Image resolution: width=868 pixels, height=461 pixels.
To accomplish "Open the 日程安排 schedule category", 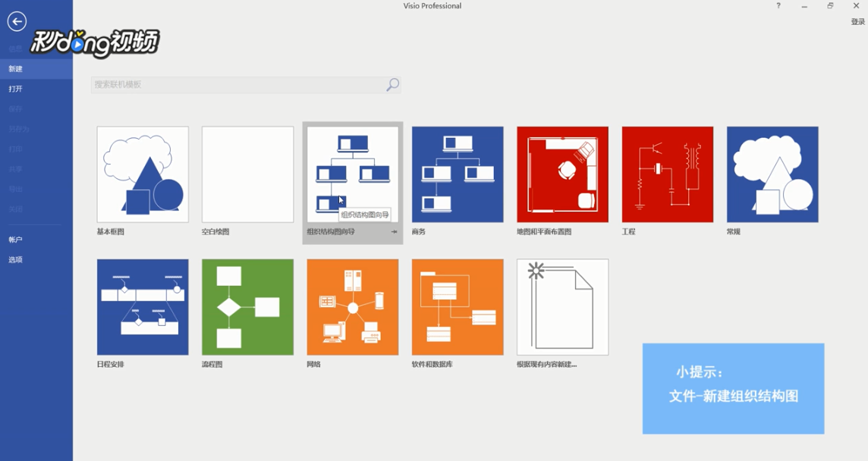I will pos(143,307).
